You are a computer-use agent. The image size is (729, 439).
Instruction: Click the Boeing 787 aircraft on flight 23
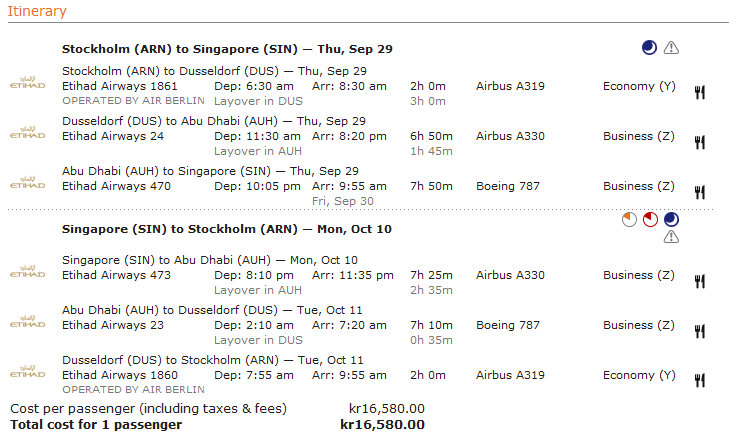pos(508,325)
